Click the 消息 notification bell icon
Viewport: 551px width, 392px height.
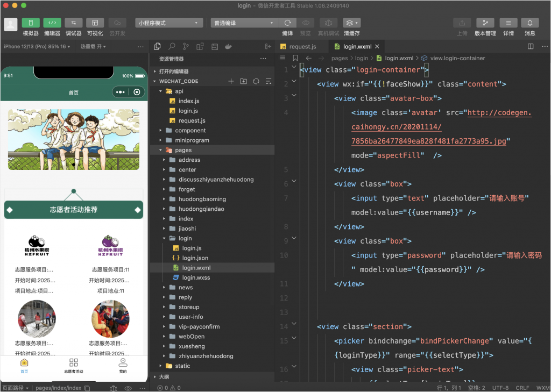pos(530,23)
